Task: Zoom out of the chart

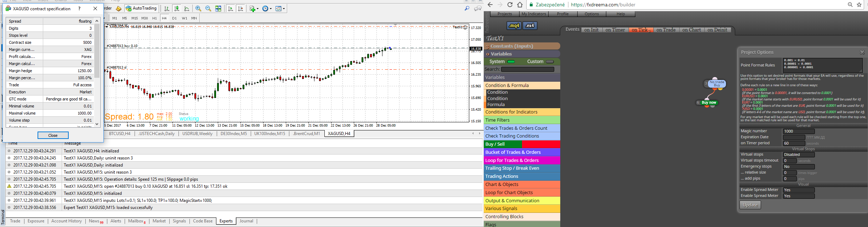Action: point(208,8)
